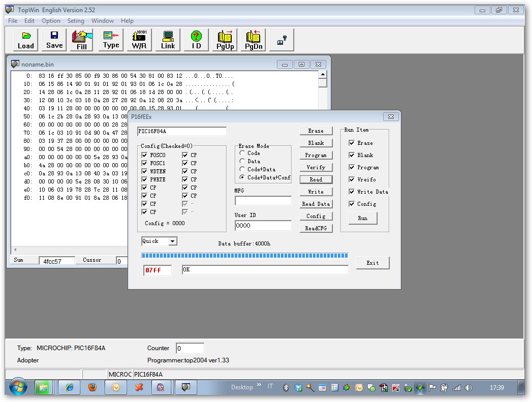Click the User ID input field
532x402 pixels.
[263, 226]
